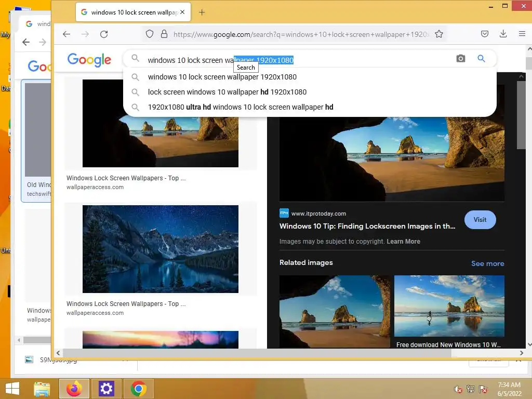Click the Action Center flag tray icon
The image size is (532, 399).
point(483,389)
